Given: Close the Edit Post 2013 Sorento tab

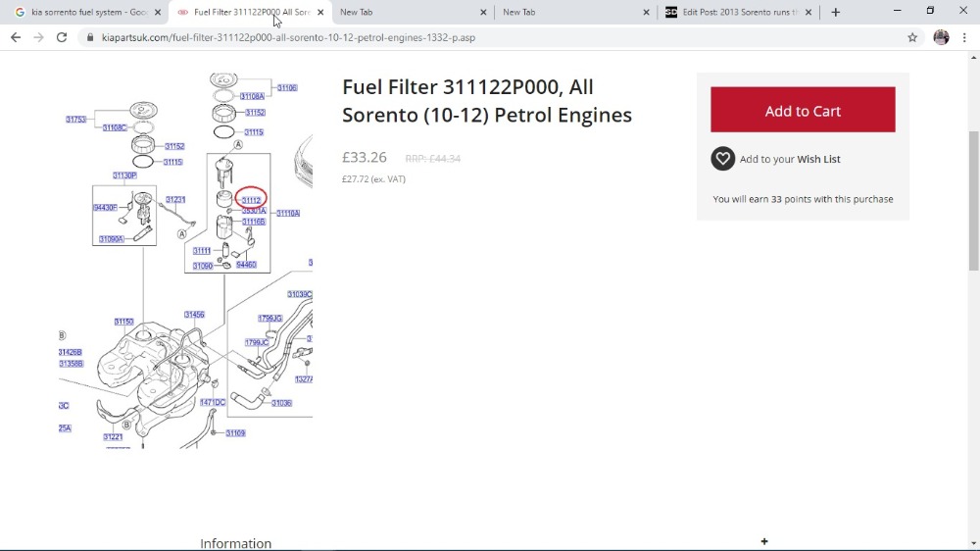Looking at the screenshot, I should 808,13.
